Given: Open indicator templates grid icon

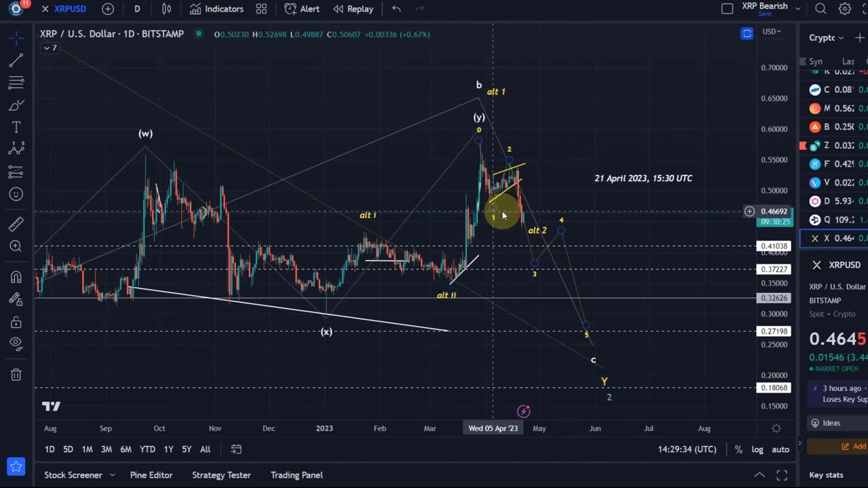Looking at the screenshot, I should 261,9.
